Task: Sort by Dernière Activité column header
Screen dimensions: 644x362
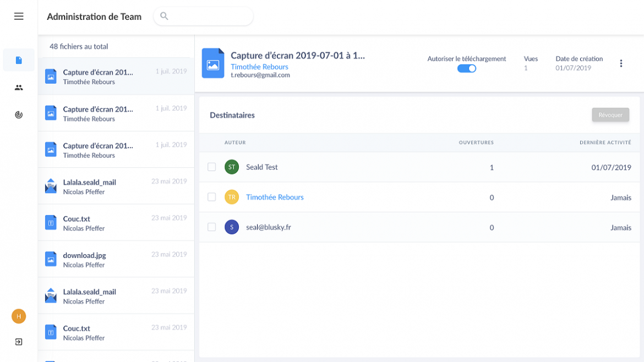Action: coord(608,142)
